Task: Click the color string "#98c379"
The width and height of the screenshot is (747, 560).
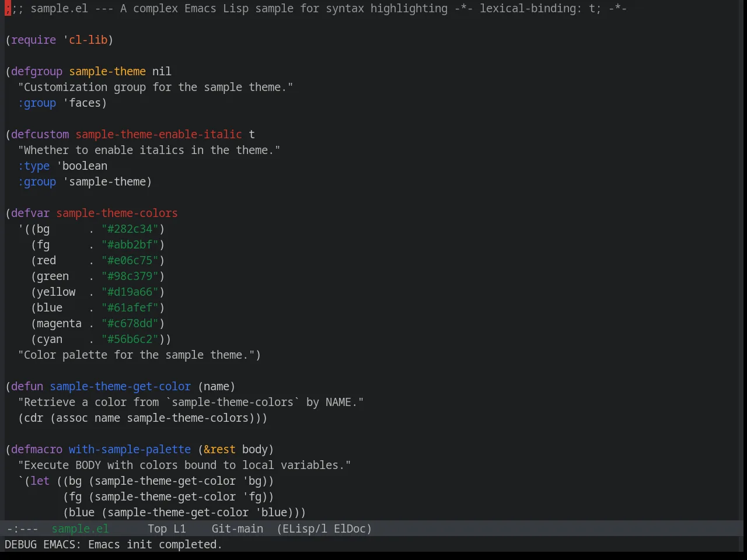Action: tap(130, 276)
